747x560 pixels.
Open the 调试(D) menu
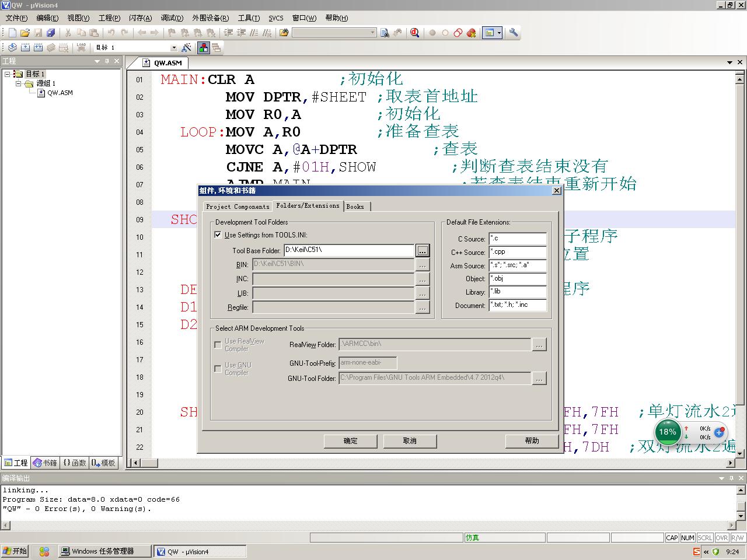click(x=172, y=18)
